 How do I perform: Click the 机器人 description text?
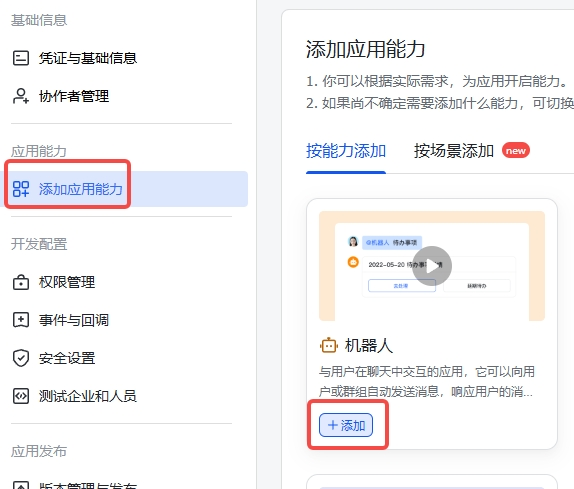[x=426, y=381]
